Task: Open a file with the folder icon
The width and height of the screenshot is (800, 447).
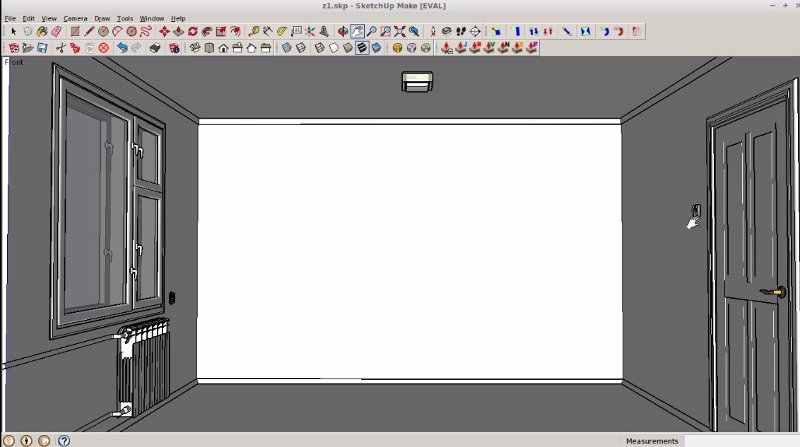Action: pos(28,48)
